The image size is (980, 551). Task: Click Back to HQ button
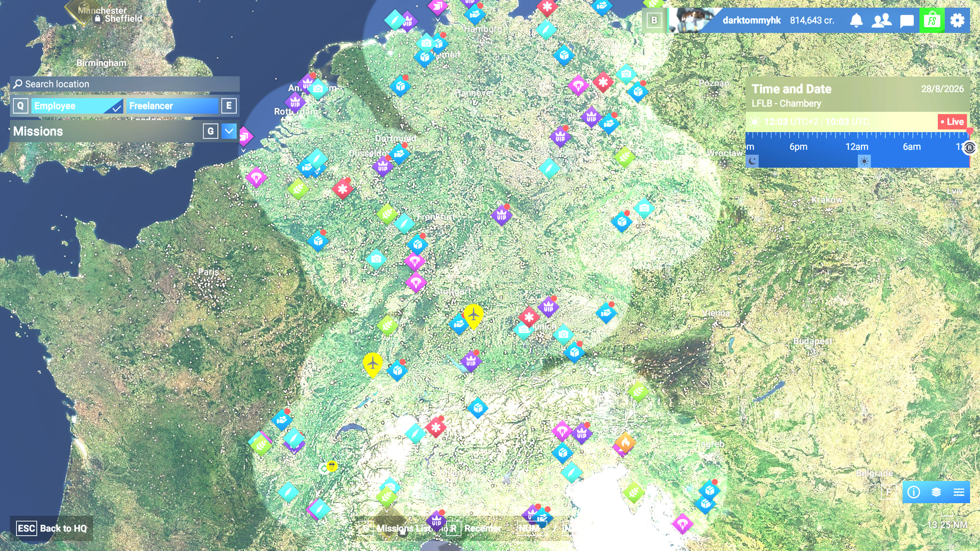point(52,528)
